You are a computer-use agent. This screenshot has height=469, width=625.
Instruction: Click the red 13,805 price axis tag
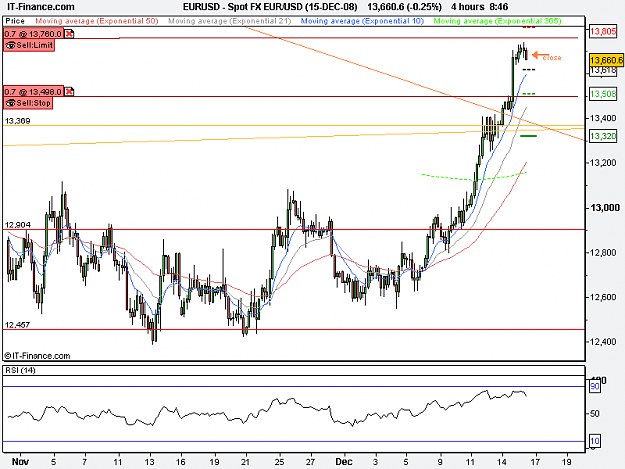point(603,31)
